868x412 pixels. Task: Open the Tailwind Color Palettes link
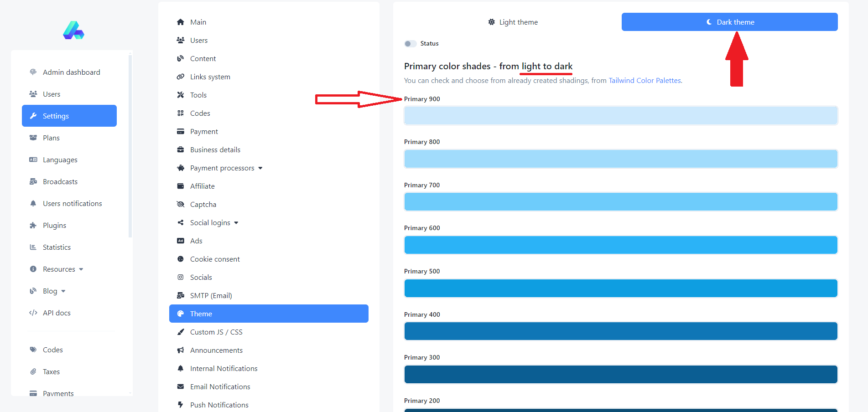(x=645, y=80)
